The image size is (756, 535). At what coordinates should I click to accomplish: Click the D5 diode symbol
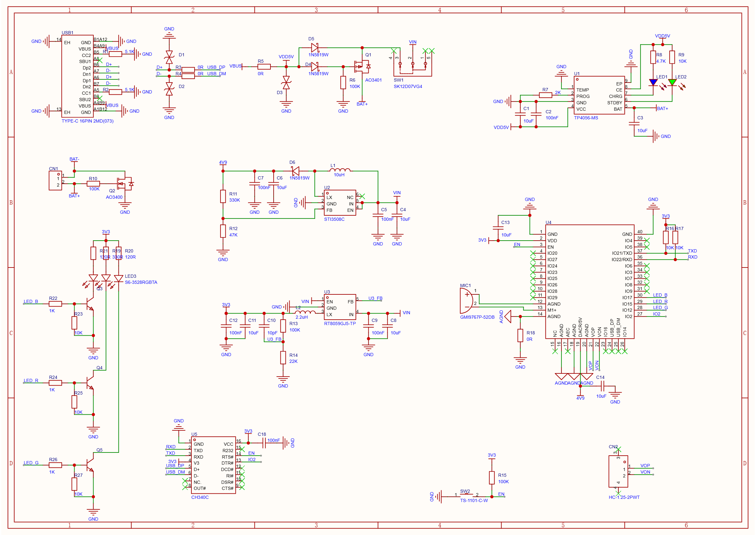click(x=315, y=48)
